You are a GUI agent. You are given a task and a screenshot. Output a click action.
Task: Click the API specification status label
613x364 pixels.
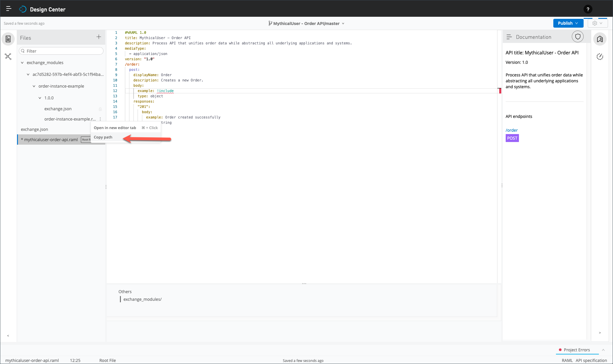pyautogui.click(x=591, y=360)
